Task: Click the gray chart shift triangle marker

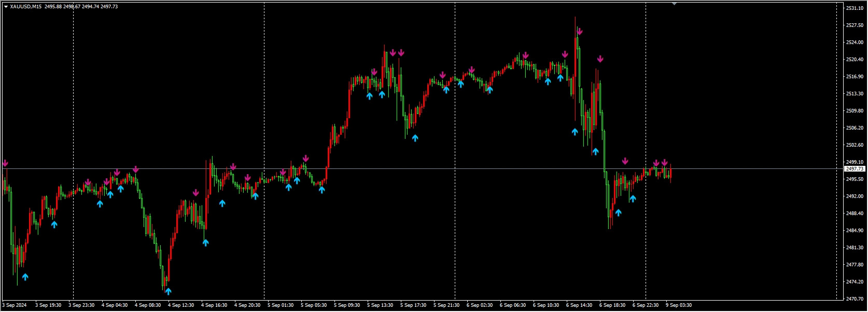Action: [x=674, y=4]
